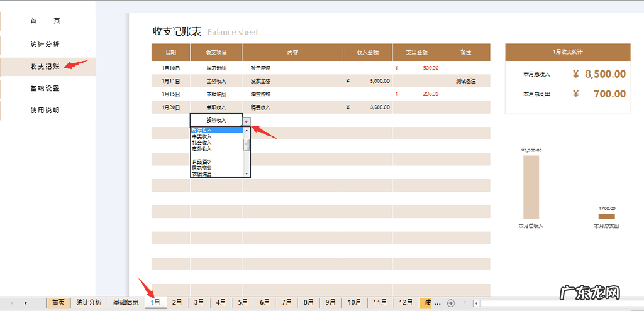
Task: Choose 居家物业 from the dropdown list
Action: (x=217, y=168)
